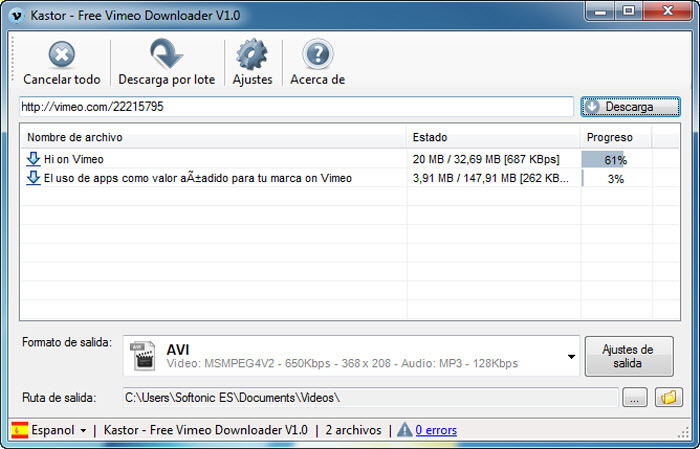Open Ajustes gear settings icon
This screenshot has width=700, height=449.
(252, 55)
